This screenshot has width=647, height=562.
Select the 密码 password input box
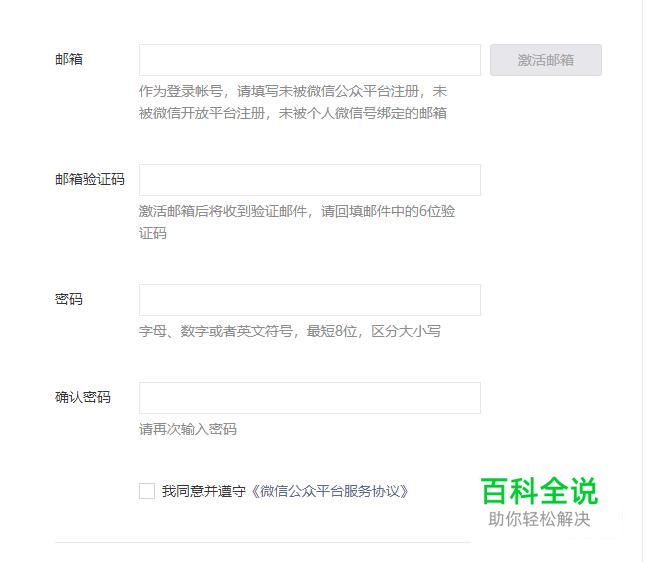pyautogui.click(x=309, y=300)
